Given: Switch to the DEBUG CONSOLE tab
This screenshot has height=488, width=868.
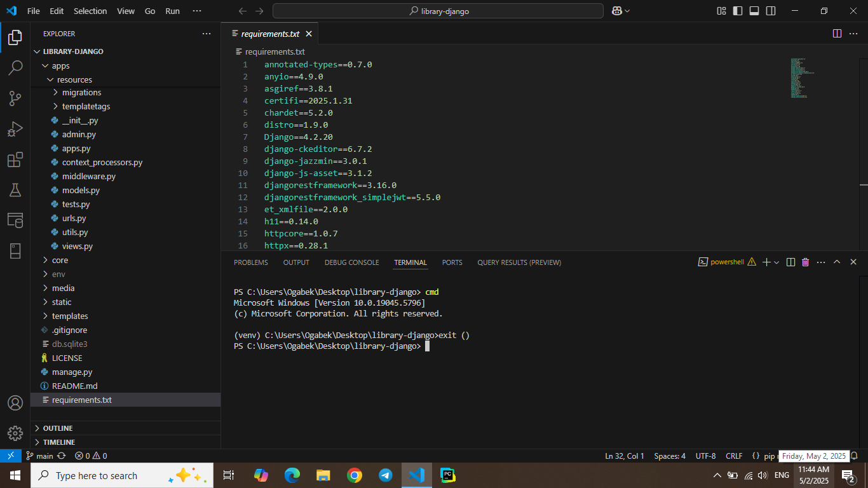Looking at the screenshot, I should [x=351, y=262].
